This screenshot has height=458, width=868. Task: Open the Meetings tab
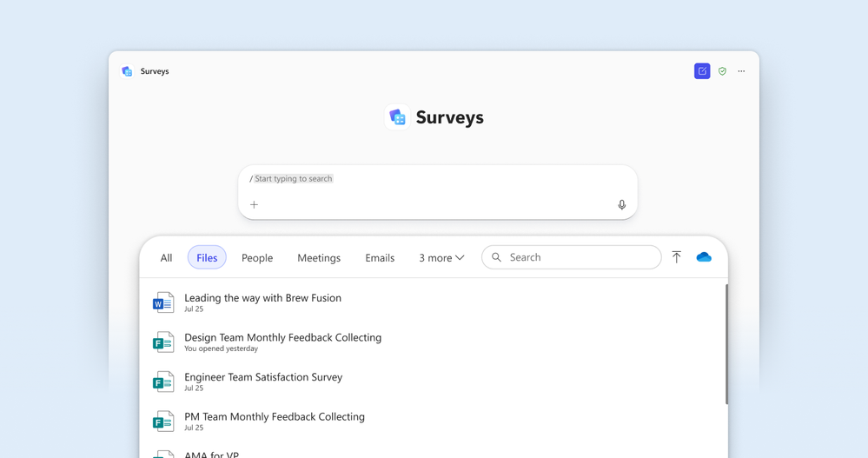click(319, 258)
